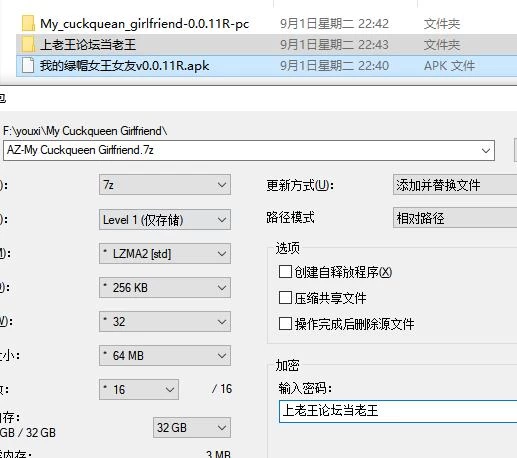The width and height of the screenshot is (517, 458).
Task: Click the 更新方式(U) label
Action: coord(300,185)
